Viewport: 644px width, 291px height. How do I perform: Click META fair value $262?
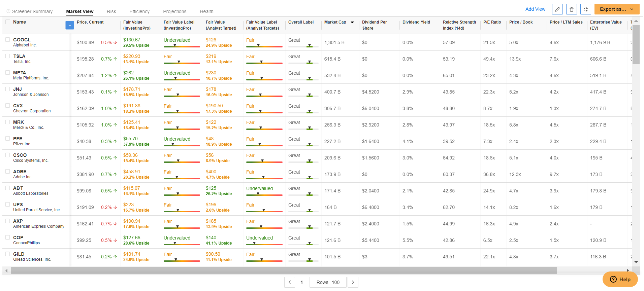coord(128,73)
